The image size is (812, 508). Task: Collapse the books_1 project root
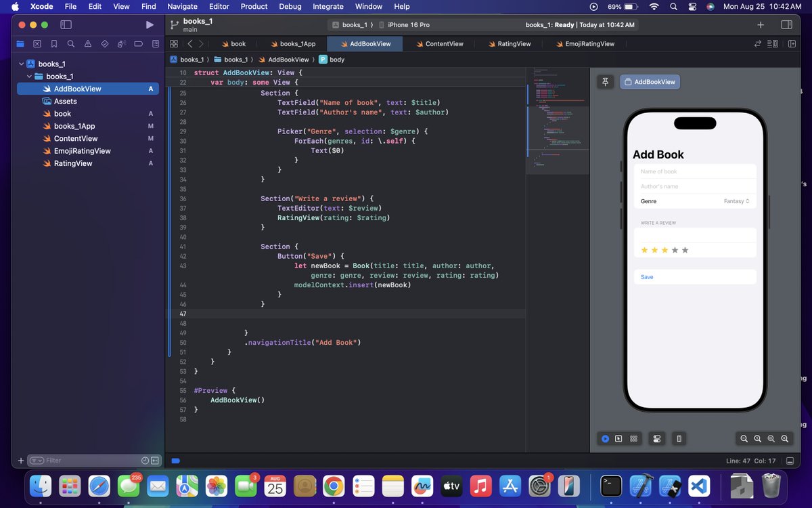[x=21, y=64]
